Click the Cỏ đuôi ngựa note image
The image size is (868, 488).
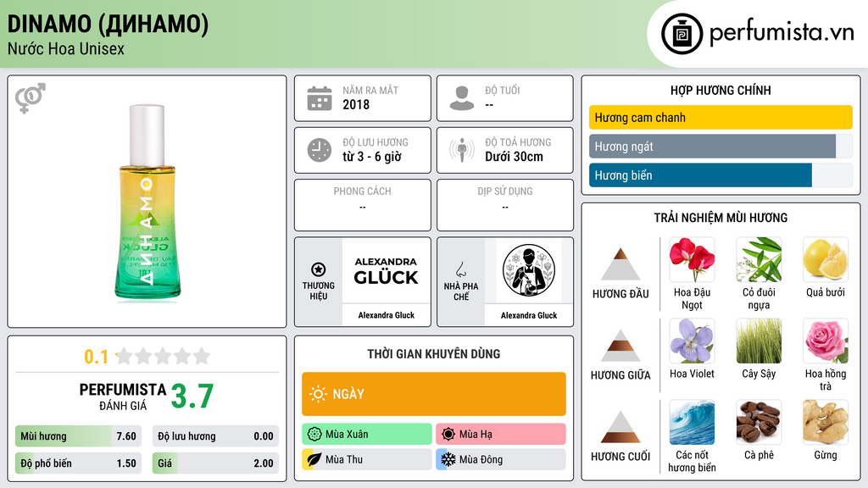pos(759,260)
